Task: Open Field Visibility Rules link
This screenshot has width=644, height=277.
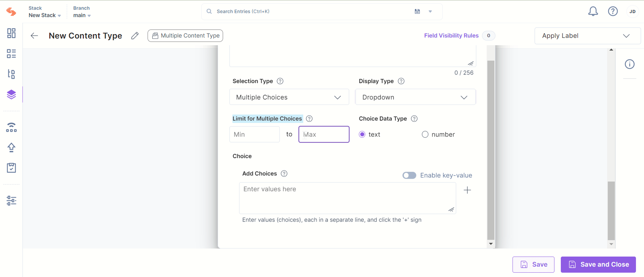Action: point(451,36)
